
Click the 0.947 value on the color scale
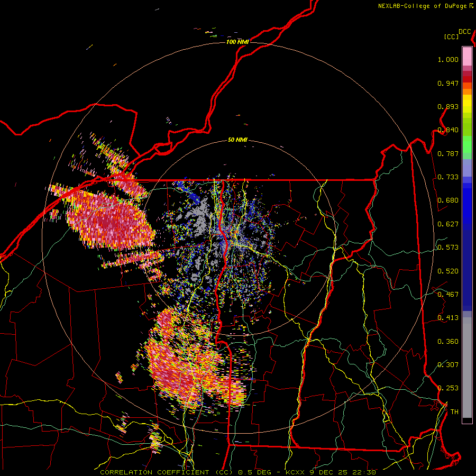[x=448, y=83]
